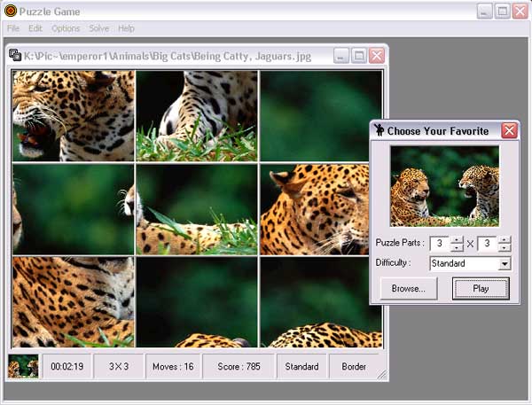Click the Standard difficulty status panel

point(301,366)
